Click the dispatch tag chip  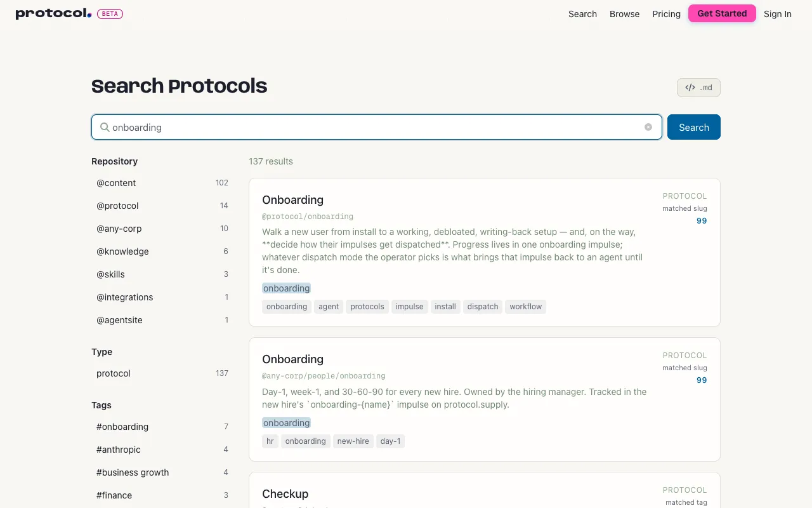tap(483, 307)
